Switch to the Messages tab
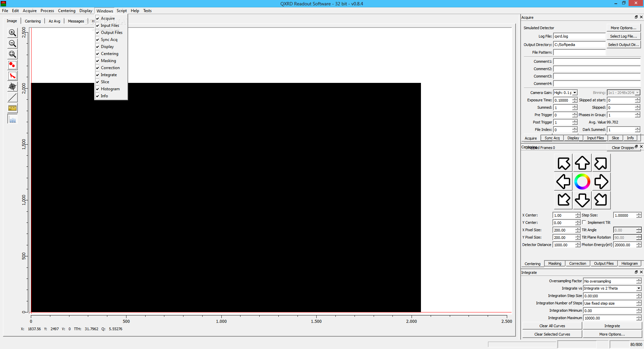Viewport: 644px width, 349px height. click(x=76, y=21)
